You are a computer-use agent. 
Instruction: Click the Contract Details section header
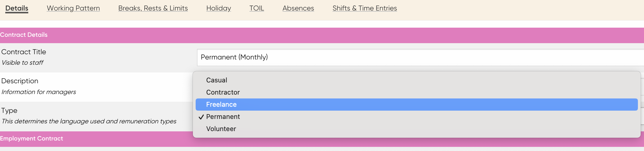322,35
